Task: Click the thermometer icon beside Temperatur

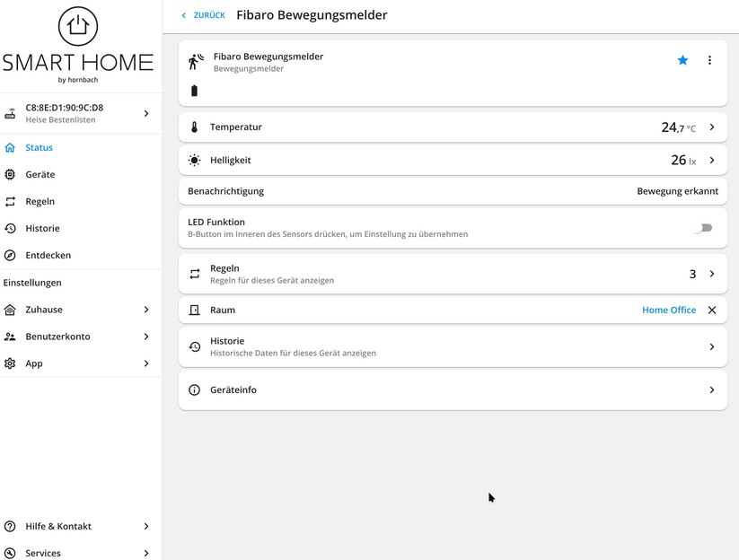Action: [x=194, y=127]
